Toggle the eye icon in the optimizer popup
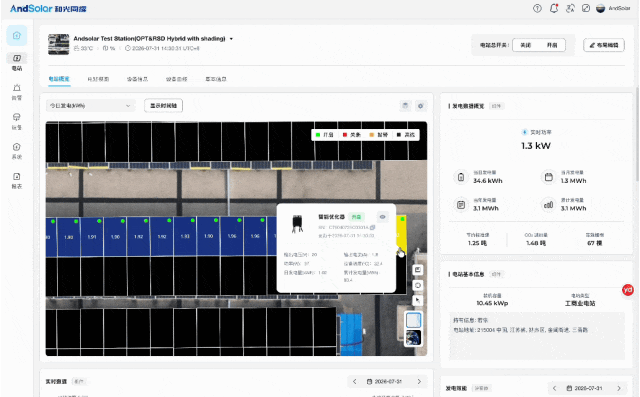The width and height of the screenshot is (640, 397). click(x=382, y=217)
